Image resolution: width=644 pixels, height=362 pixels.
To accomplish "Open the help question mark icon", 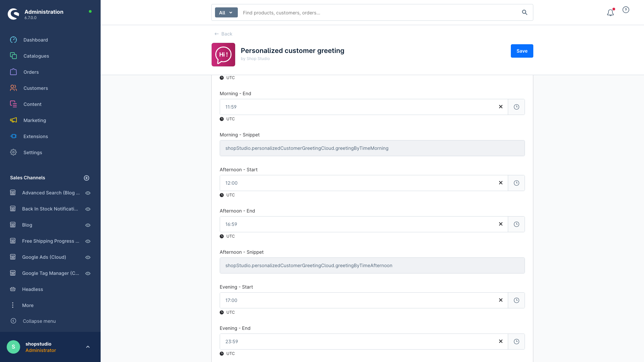I will click(626, 10).
